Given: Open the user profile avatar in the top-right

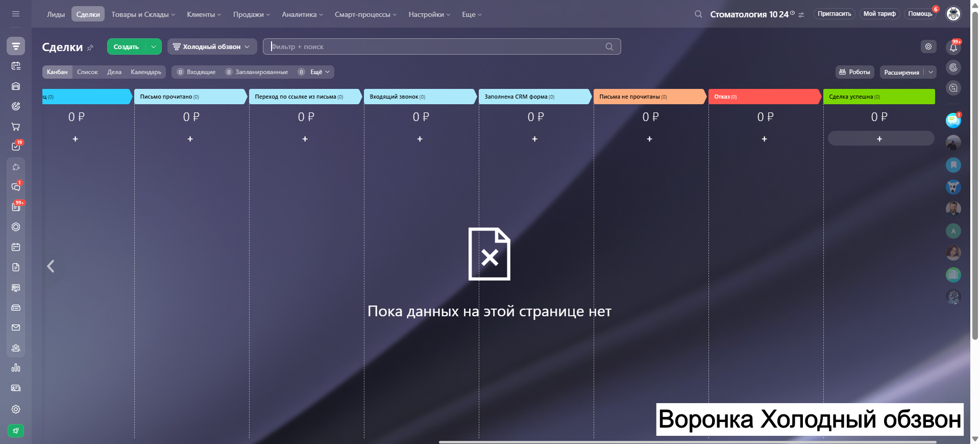Looking at the screenshot, I should pyautogui.click(x=953, y=14).
